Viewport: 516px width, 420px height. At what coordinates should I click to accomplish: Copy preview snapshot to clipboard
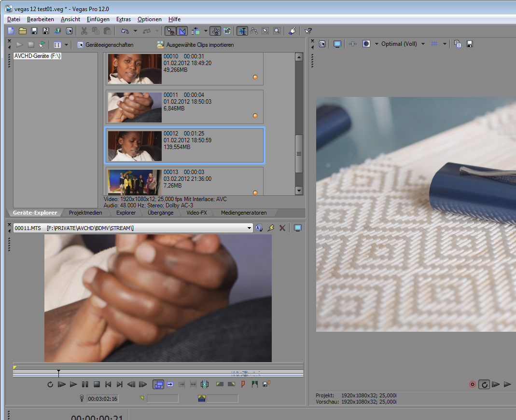click(458, 44)
